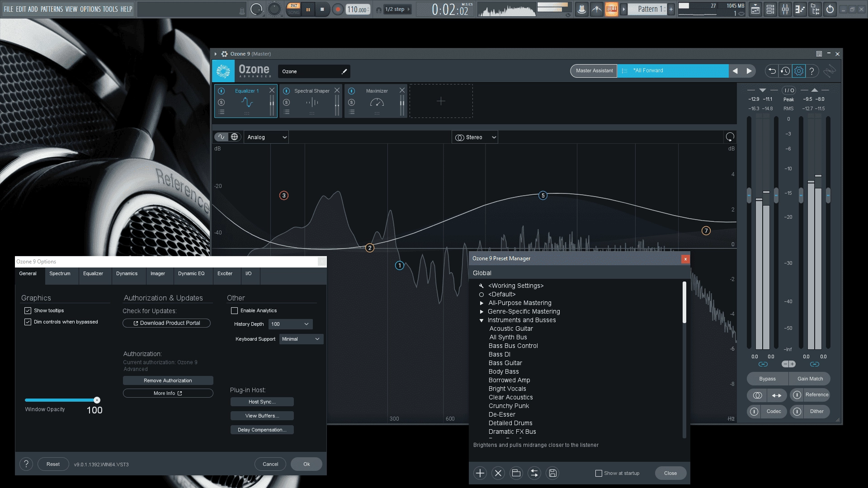Click the EQ reset circular arrow icon
The height and width of the screenshot is (488, 868).
[730, 137]
